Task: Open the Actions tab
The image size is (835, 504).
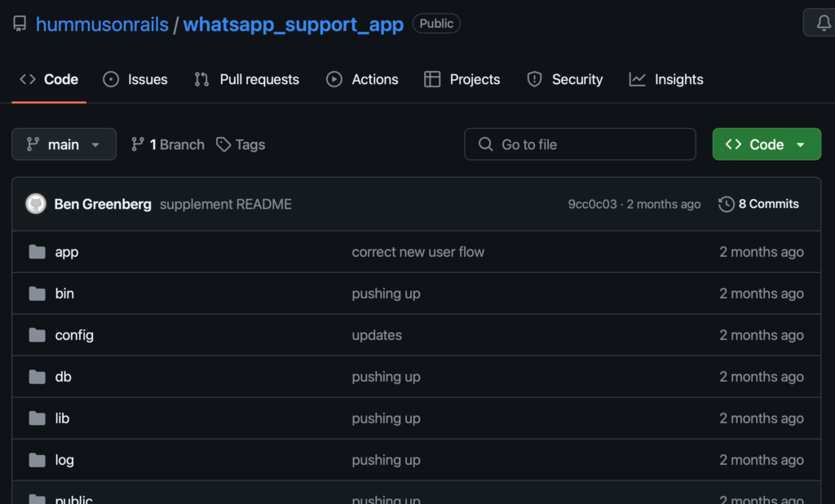Action: [x=362, y=79]
